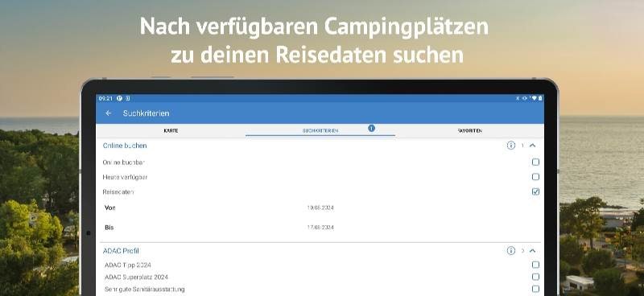Image resolution: width=644 pixels, height=296 pixels.
Task: Click the ADAC Superplatz 2024 label
Action: point(136,277)
